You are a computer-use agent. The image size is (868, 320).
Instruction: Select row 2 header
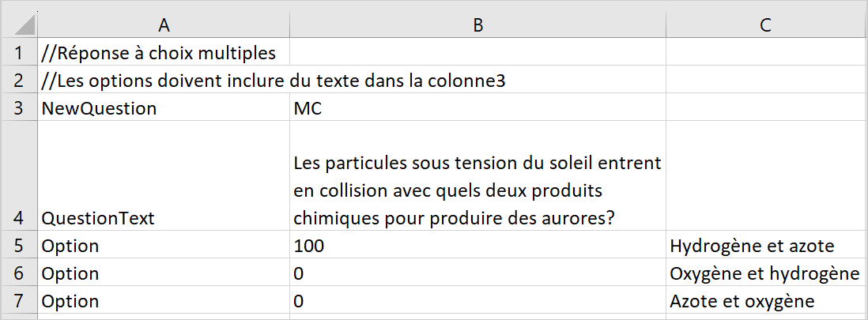(20, 81)
